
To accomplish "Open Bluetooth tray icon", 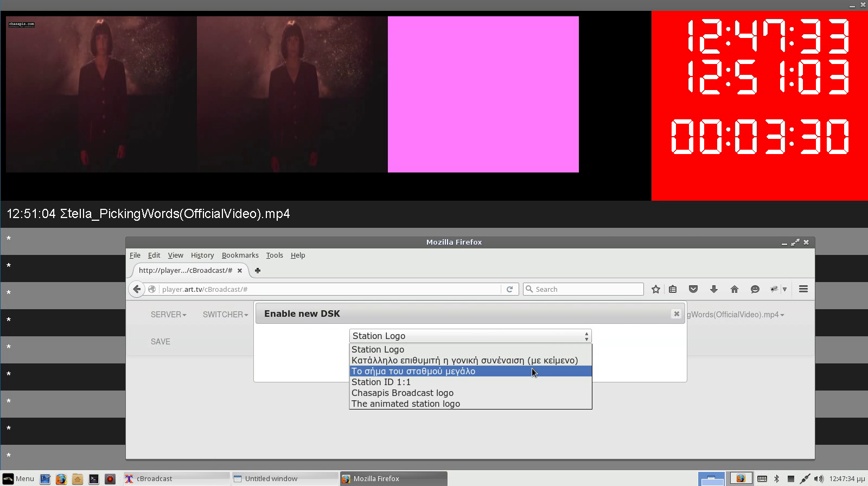I will pyautogui.click(x=776, y=479).
